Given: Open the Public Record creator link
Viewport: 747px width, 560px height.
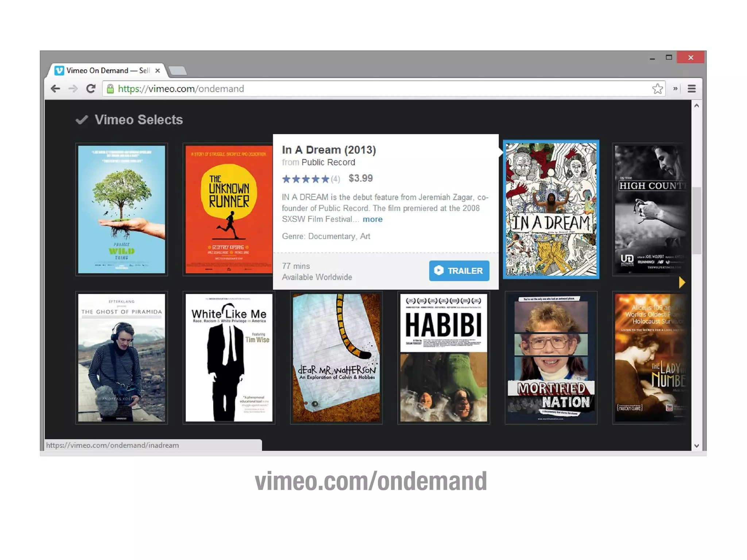Looking at the screenshot, I should coord(328,162).
